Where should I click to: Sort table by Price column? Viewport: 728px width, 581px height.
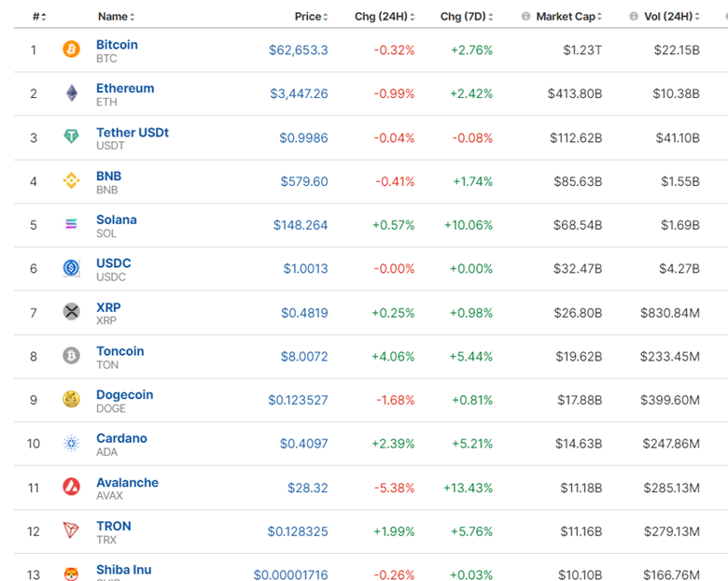coord(311,17)
